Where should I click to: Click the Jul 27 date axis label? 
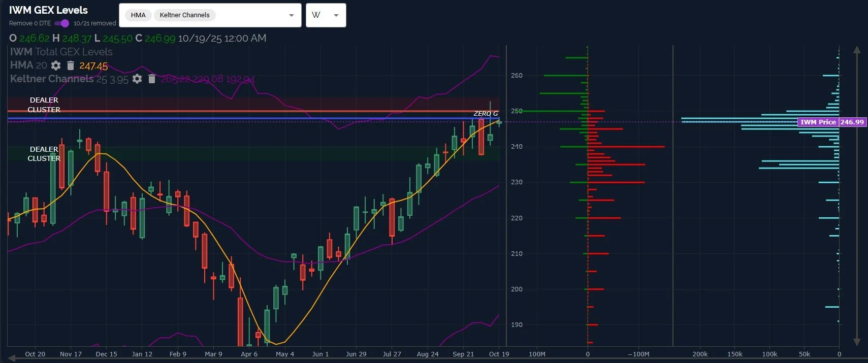pos(392,354)
